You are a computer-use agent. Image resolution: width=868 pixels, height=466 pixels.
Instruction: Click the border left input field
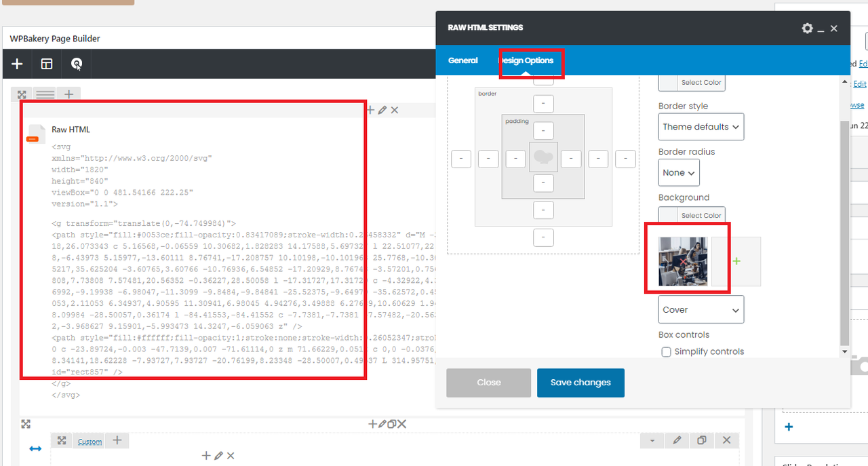488,159
